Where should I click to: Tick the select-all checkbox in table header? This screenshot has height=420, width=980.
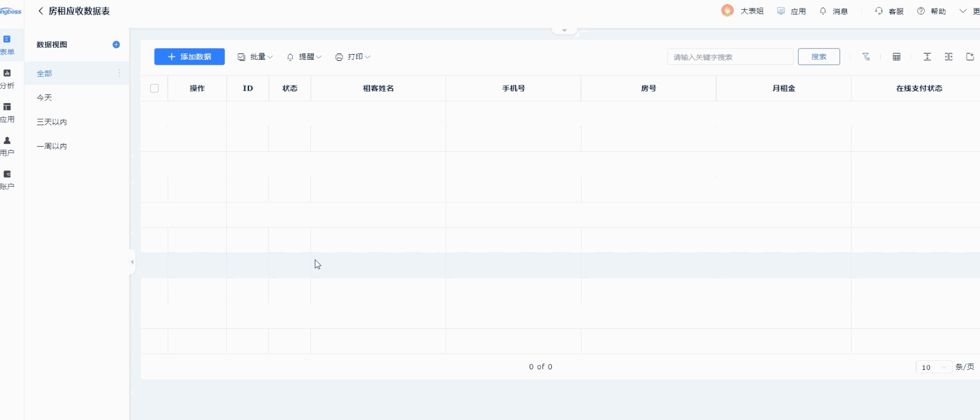(154, 88)
